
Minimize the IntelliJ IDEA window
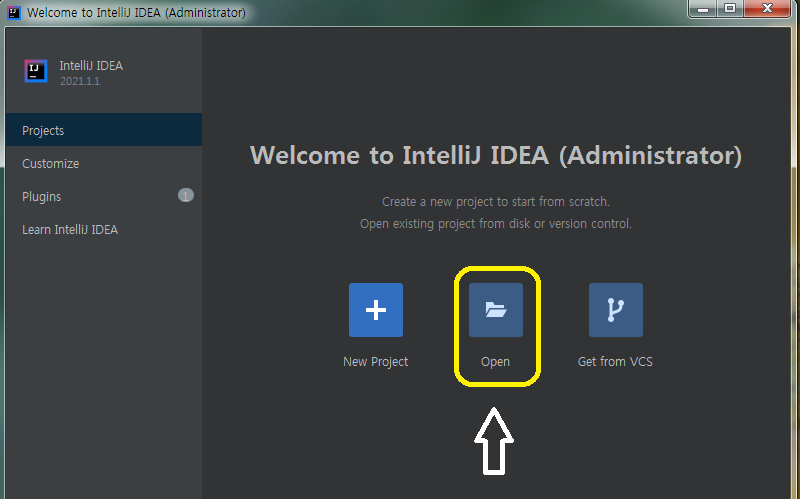click(703, 9)
